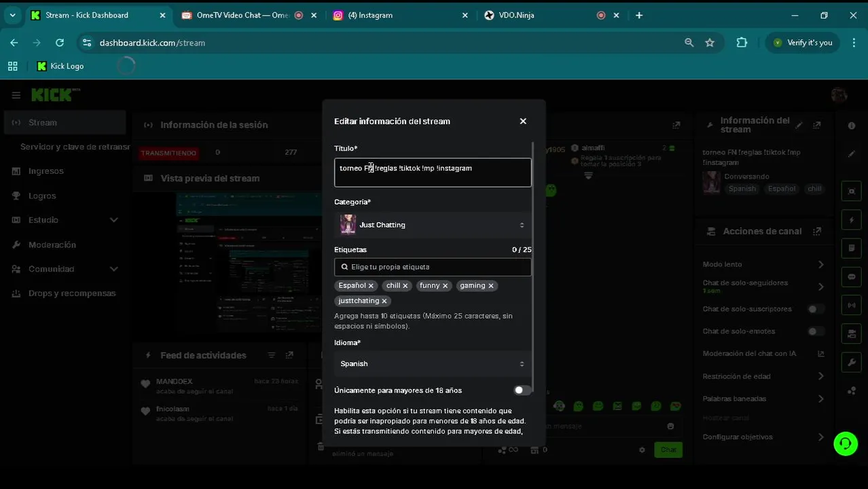The width and height of the screenshot is (868, 489).
Task: Click the Chat send button
Action: point(668,450)
